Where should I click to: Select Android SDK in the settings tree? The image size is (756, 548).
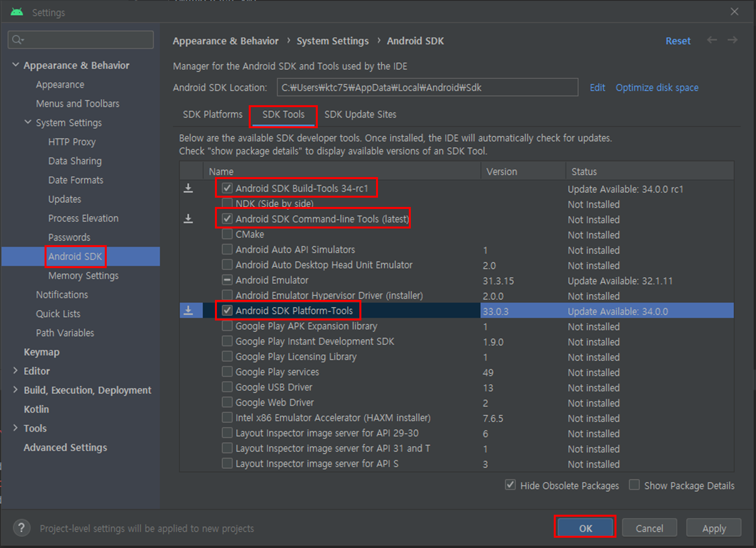[75, 256]
